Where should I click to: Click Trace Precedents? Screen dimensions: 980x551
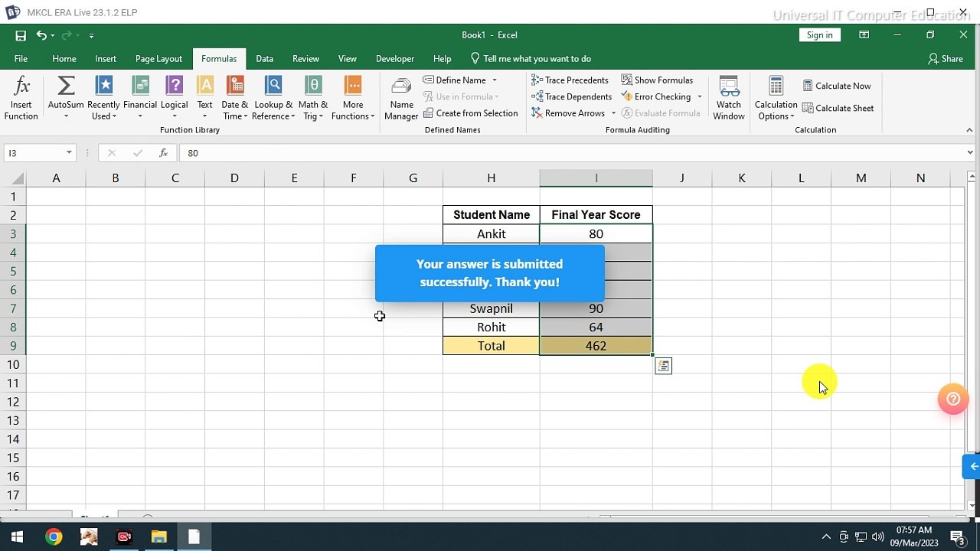(x=570, y=80)
